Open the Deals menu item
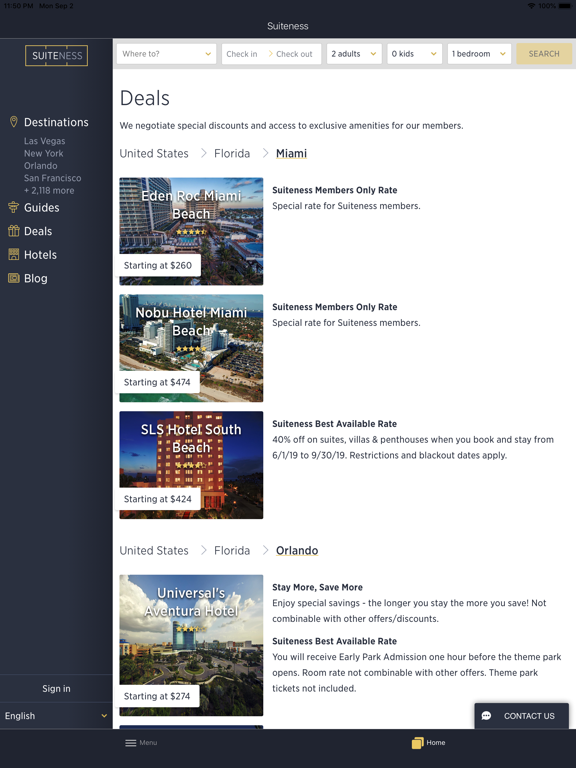 click(x=38, y=231)
